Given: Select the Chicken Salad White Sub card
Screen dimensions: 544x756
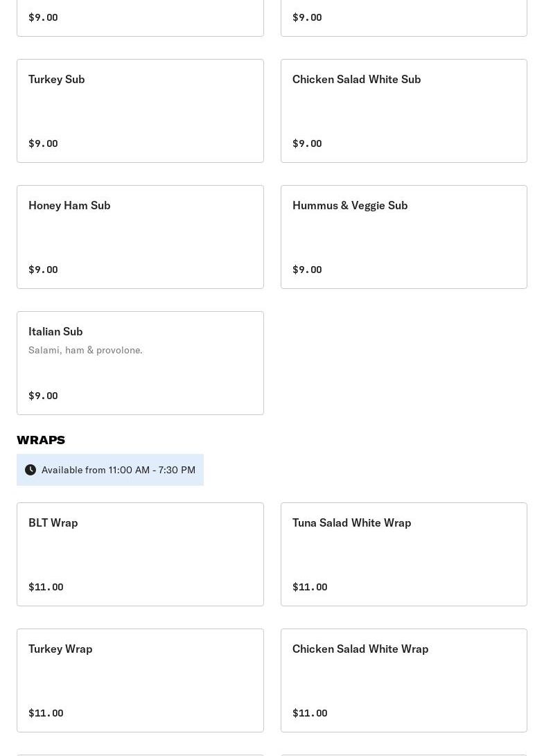Looking at the screenshot, I should click(x=403, y=111).
